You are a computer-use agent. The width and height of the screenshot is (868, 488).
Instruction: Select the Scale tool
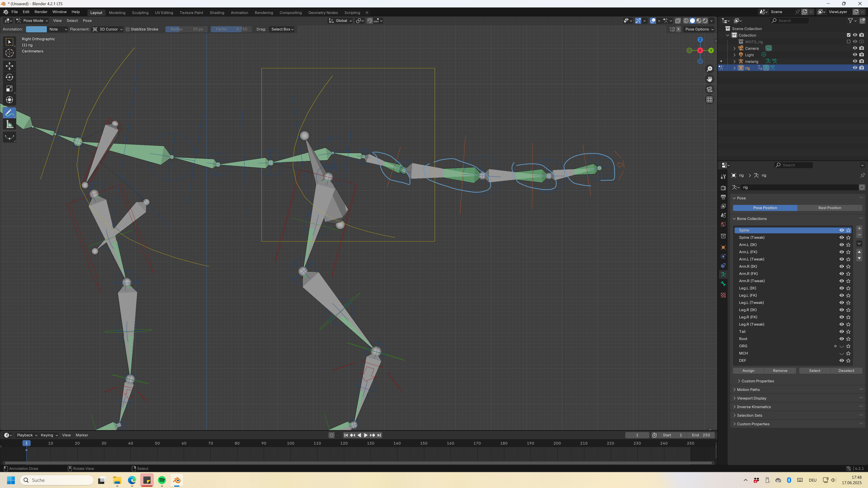[9, 89]
